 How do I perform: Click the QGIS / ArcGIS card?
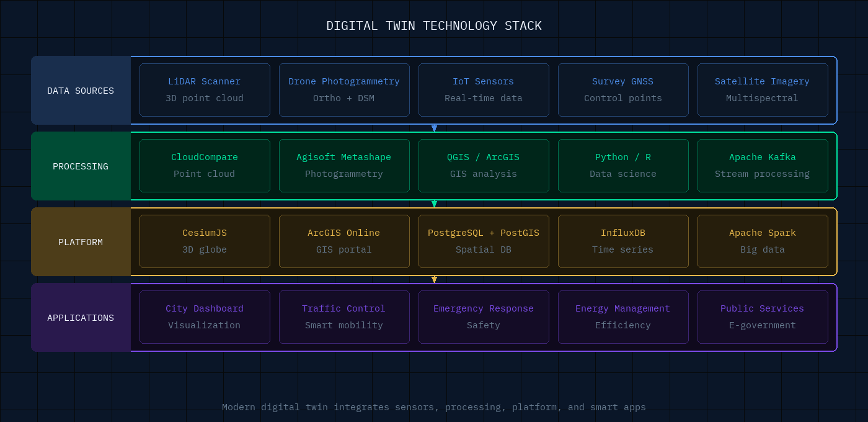click(484, 166)
